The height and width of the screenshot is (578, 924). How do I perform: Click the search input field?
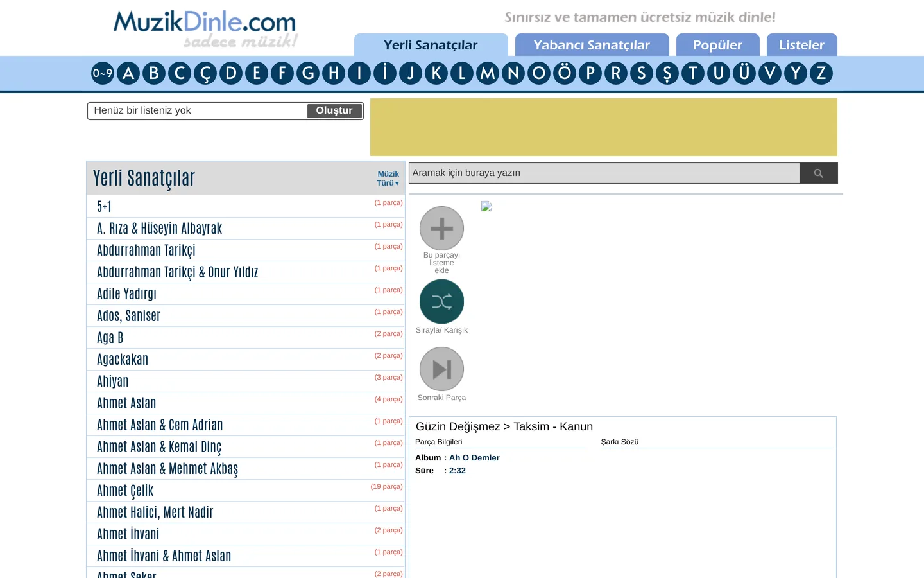point(604,173)
